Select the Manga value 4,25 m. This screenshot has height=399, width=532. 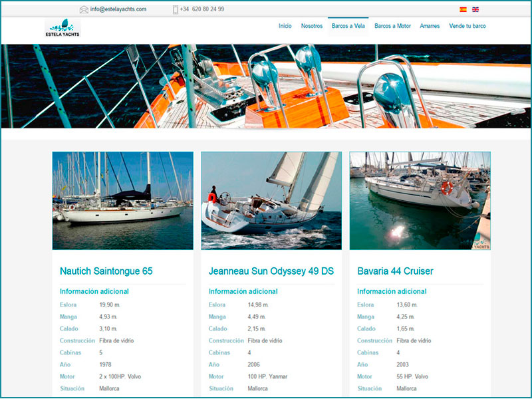[x=406, y=317]
